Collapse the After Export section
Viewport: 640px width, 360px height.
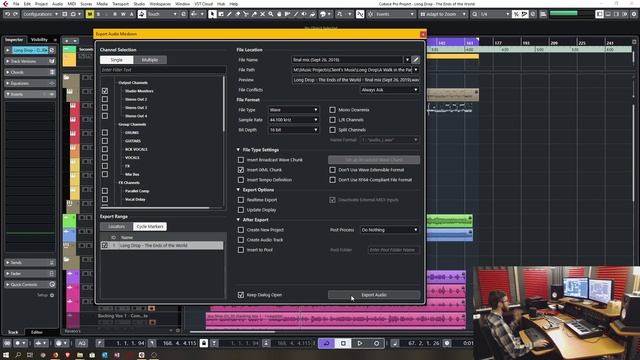pyautogui.click(x=238, y=220)
